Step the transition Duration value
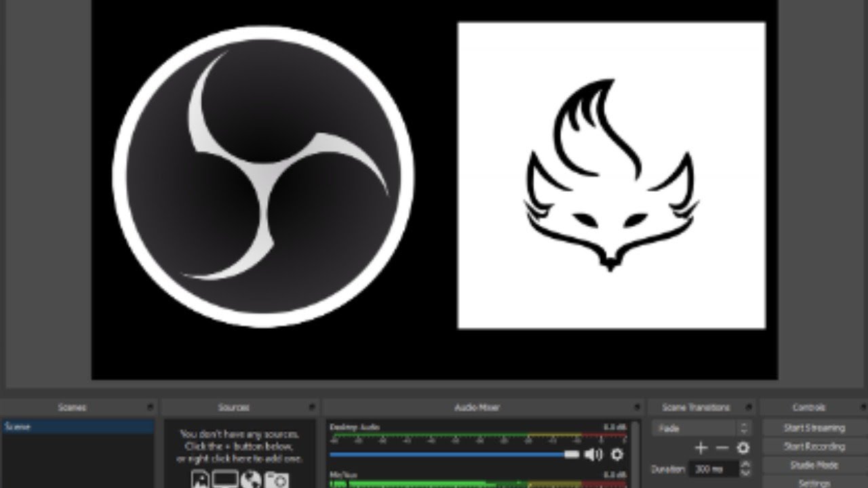Viewport: 868px width, 488px height. coord(746,468)
